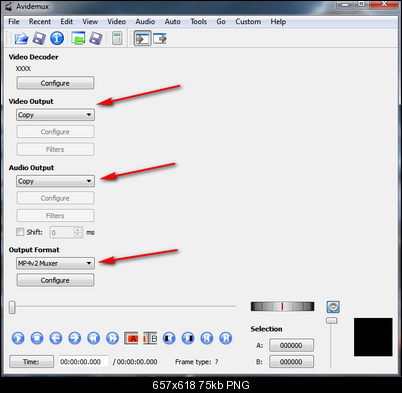
Task: Click Save Project floppy beside the calculator icon
Action: [96, 38]
